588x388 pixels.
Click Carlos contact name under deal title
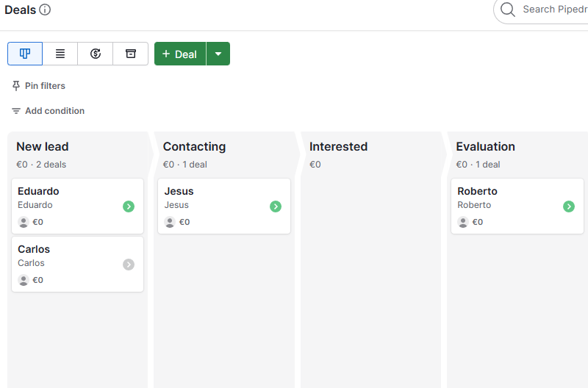[31, 263]
